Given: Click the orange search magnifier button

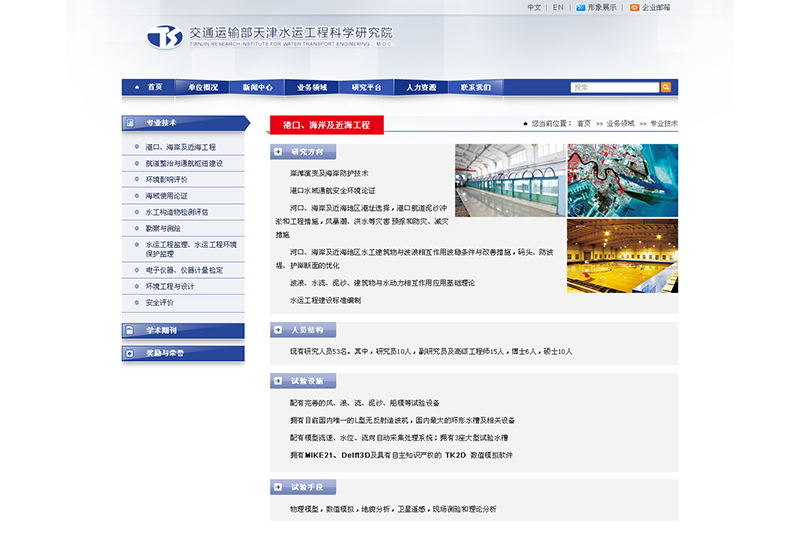Looking at the screenshot, I should point(668,88).
